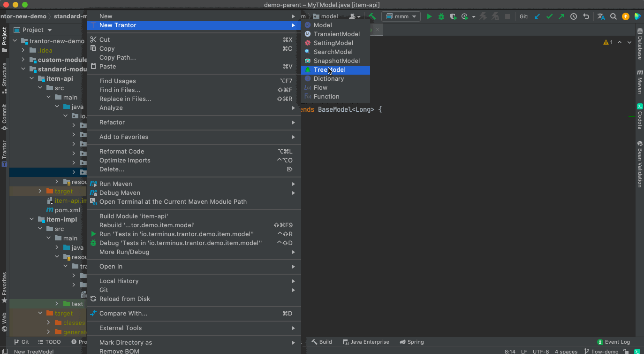
Task: Click the Translate icon in toolbar
Action: click(x=601, y=16)
